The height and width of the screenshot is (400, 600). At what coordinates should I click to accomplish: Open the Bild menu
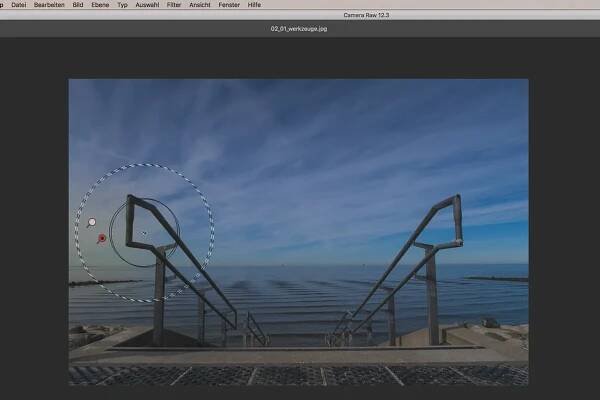[x=80, y=5]
